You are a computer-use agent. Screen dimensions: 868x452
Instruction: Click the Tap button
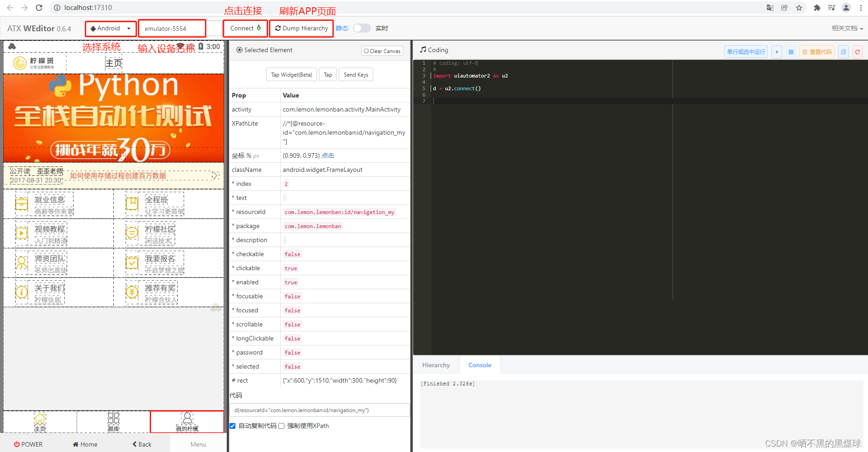[x=328, y=75]
